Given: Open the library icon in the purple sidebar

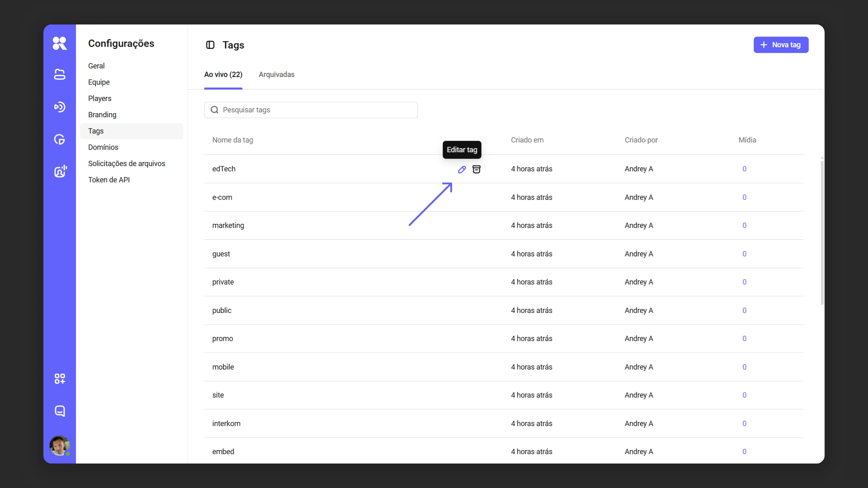Looking at the screenshot, I should (60, 74).
